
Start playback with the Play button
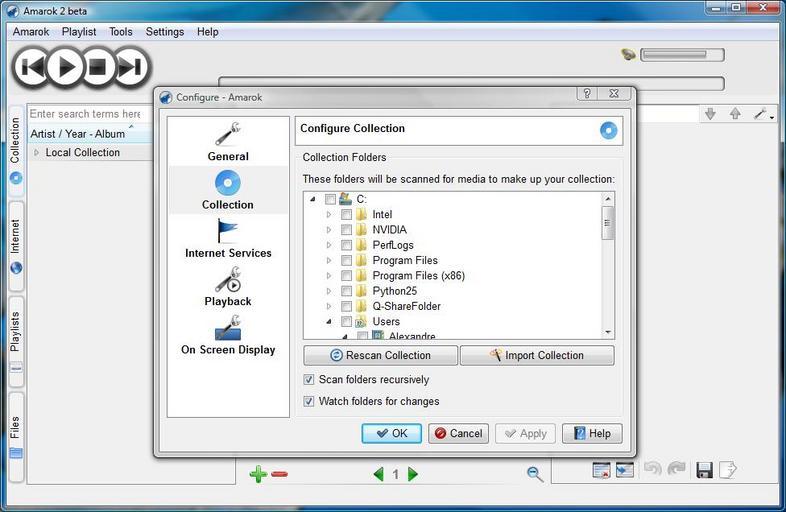pos(65,67)
